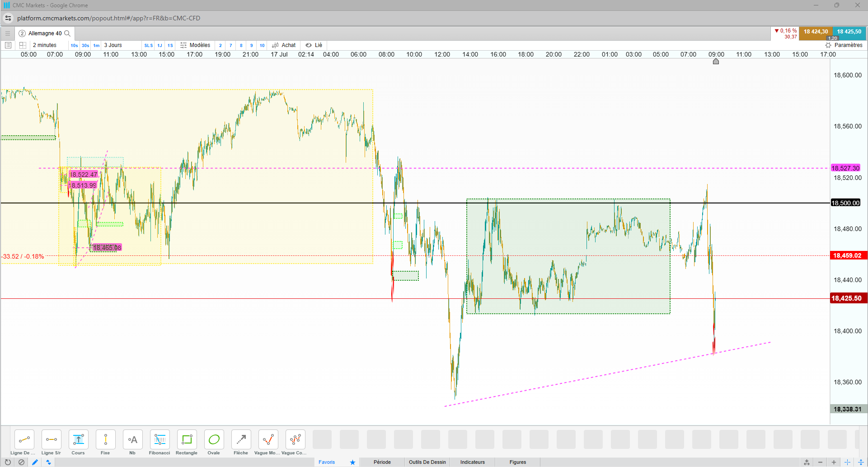Switch to the Indicateurs tab
Viewport: 868px width, 467px height.
point(473,462)
